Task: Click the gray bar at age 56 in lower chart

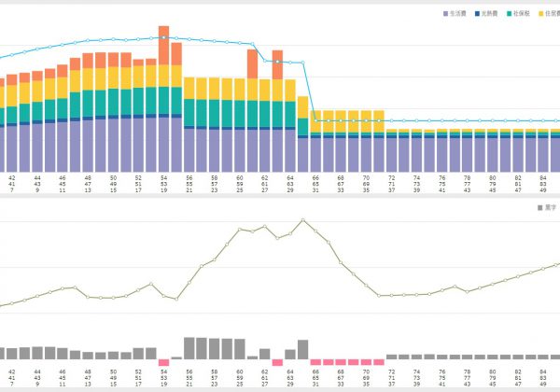Action: click(x=189, y=348)
